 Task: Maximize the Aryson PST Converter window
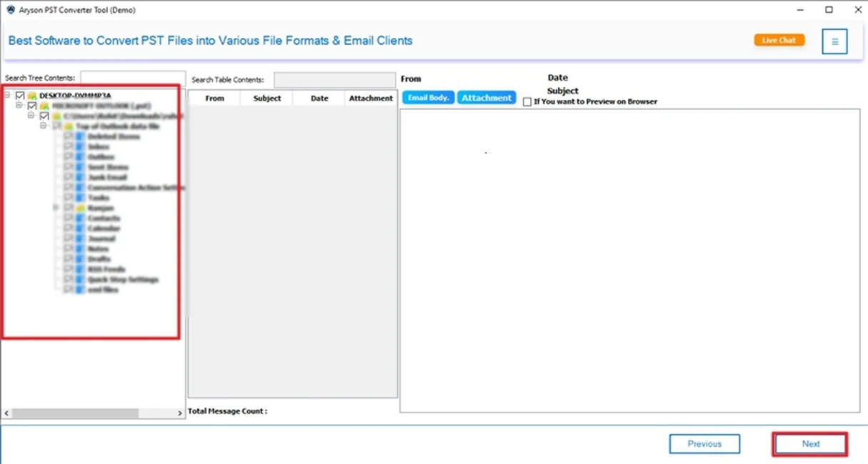(x=829, y=10)
